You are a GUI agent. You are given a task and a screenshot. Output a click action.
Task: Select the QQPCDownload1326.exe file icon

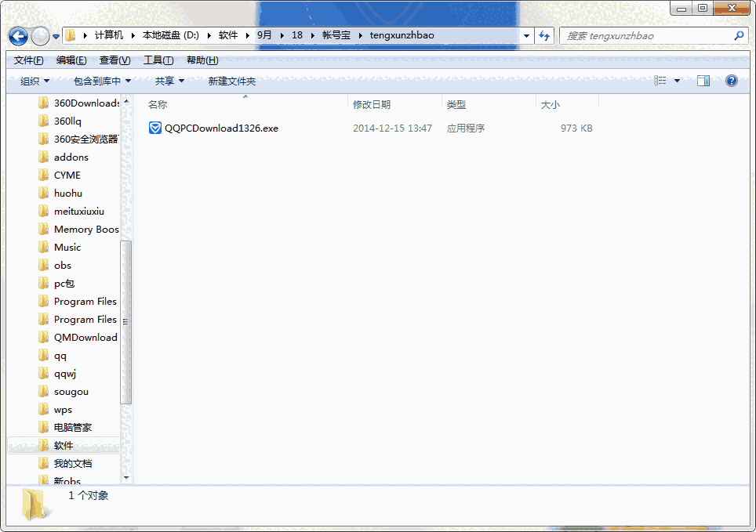pyautogui.click(x=154, y=128)
